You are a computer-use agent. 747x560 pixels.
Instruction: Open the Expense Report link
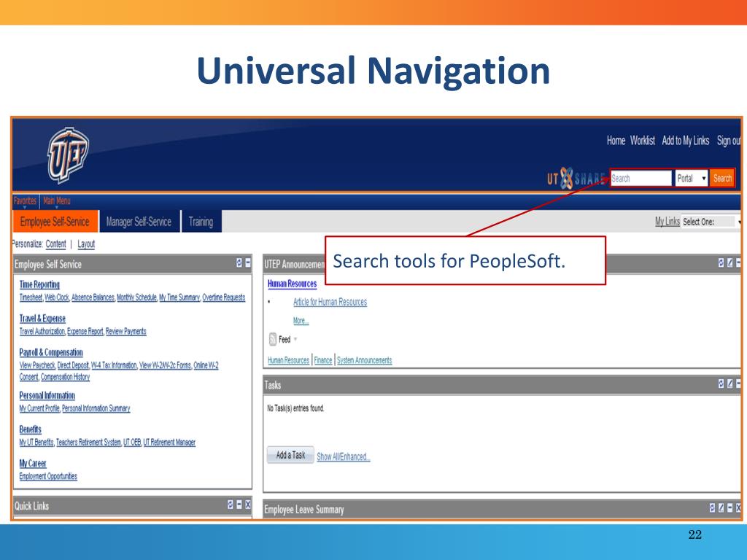click(85, 332)
